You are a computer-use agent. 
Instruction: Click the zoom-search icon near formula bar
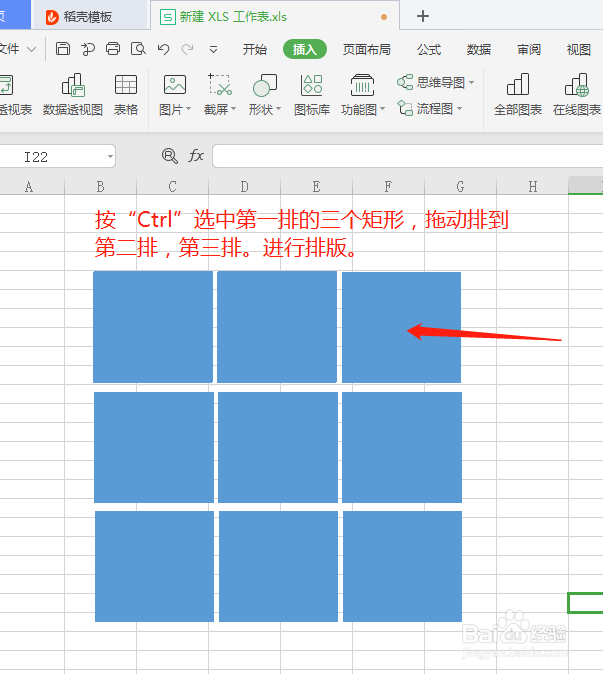pyautogui.click(x=169, y=156)
